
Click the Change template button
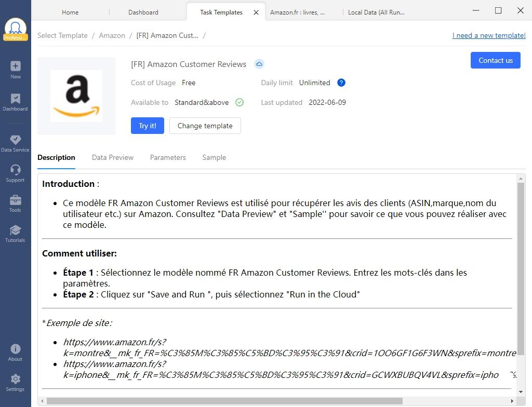[x=205, y=126]
